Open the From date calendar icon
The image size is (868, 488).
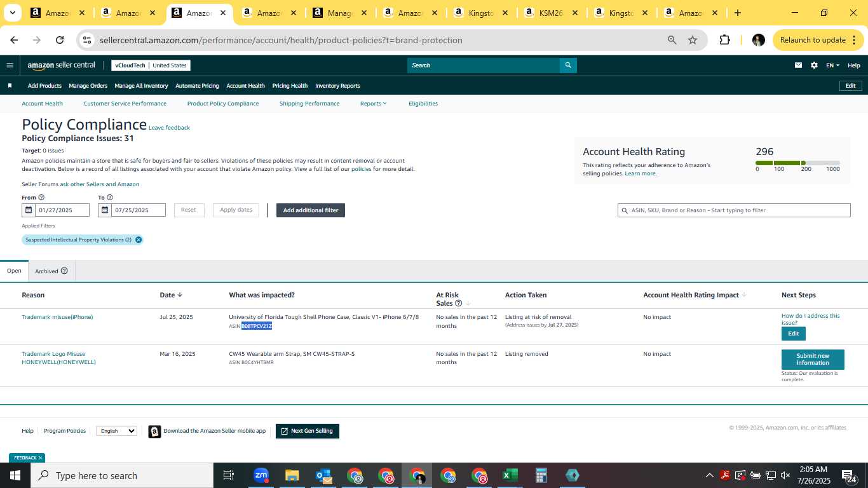[29, 210]
